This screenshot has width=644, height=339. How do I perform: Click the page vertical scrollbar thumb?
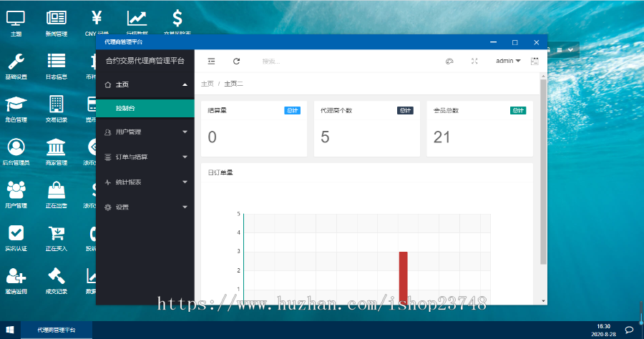click(x=543, y=172)
